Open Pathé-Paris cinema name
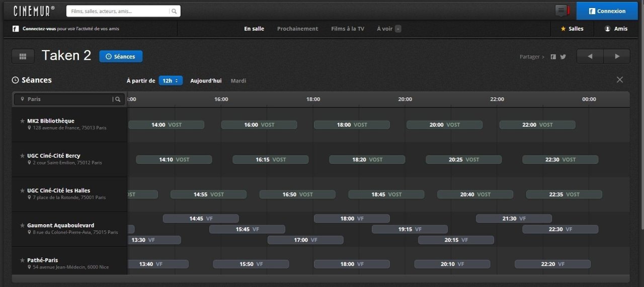The height and width of the screenshot is (287, 644). (x=42, y=260)
